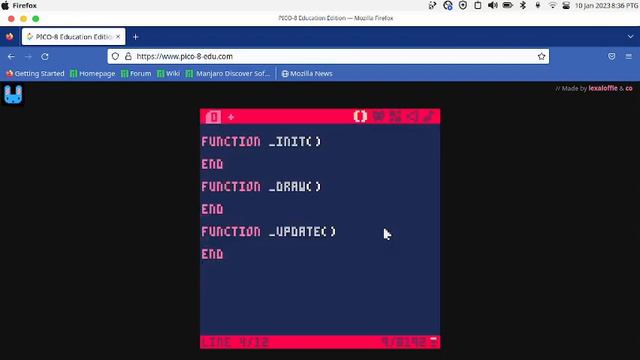Click the date and time display

pos(607,5)
